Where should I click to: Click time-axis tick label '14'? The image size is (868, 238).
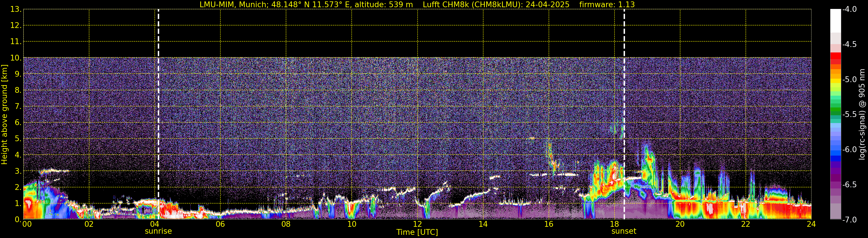tap(483, 224)
